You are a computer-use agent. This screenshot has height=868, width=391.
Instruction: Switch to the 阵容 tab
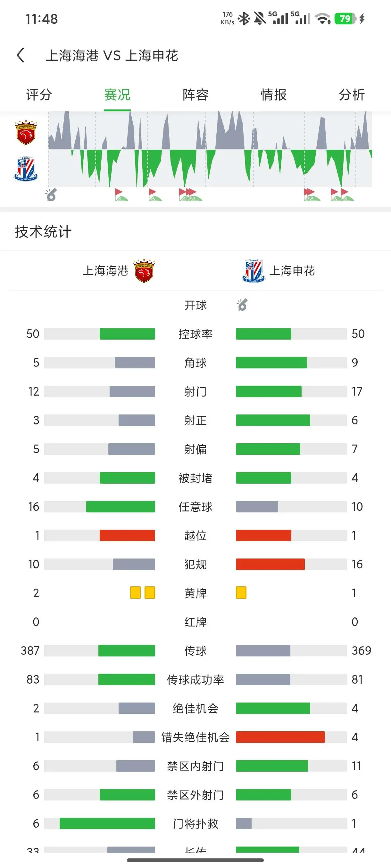point(195,95)
